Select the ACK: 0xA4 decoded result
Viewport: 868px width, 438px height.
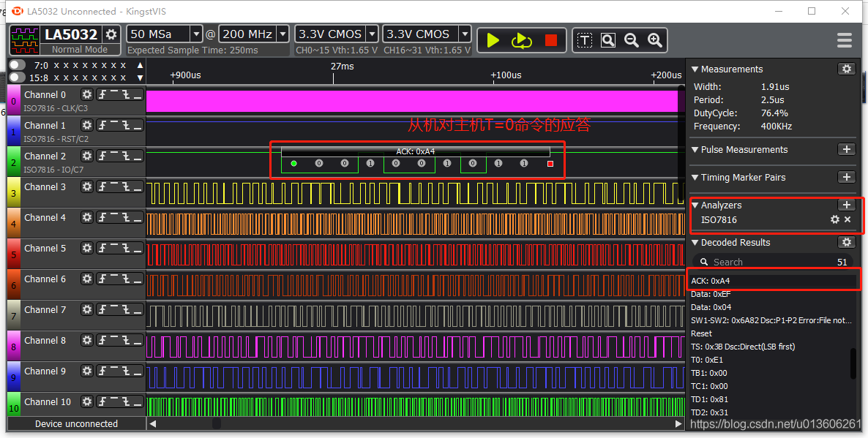(x=773, y=281)
